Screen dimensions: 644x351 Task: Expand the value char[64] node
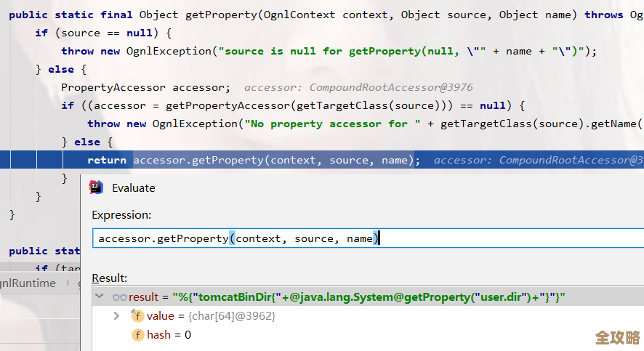click(x=116, y=316)
